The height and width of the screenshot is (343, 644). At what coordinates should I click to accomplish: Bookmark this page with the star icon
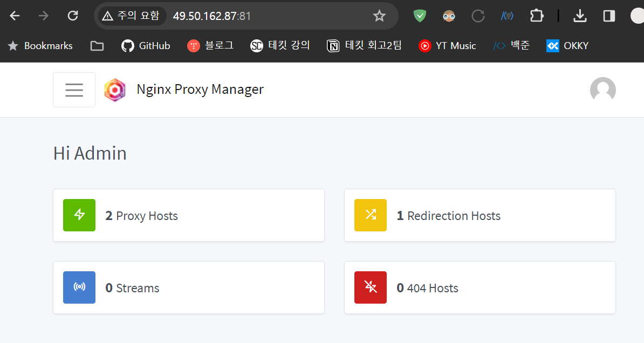[379, 16]
